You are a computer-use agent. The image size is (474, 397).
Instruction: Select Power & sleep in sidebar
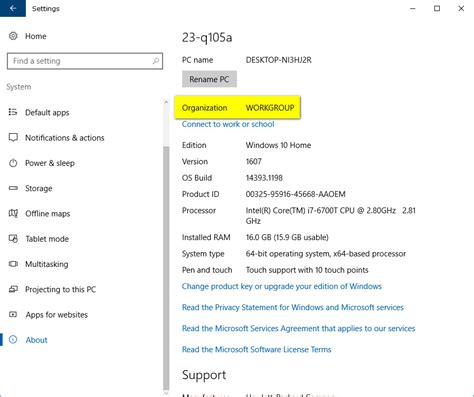coord(50,163)
